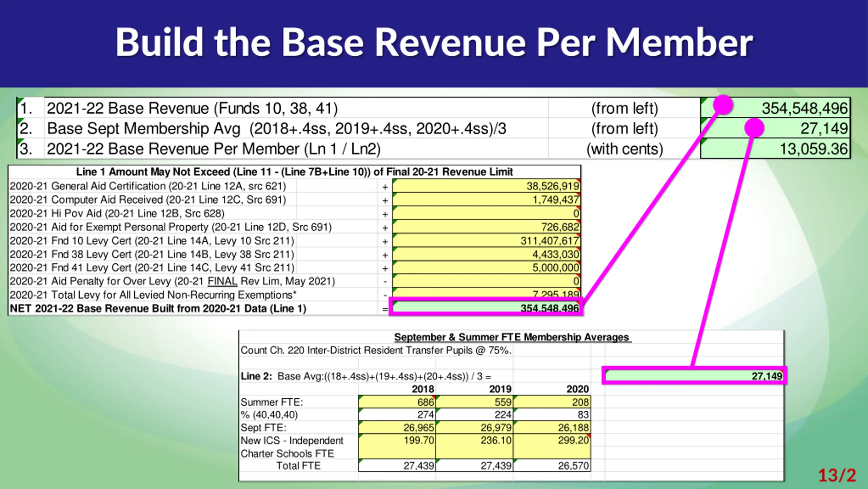The height and width of the screenshot is (489, 868).
Task: Select Summer FTE value 686
Action: (x=426, y=402)
